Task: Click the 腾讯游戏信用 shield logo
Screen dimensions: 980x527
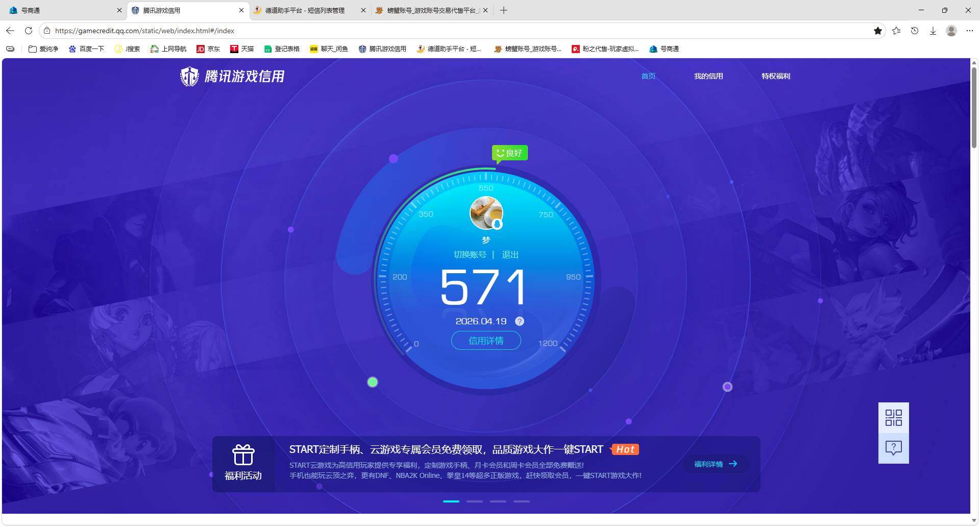Action: [x=189, y=76]
